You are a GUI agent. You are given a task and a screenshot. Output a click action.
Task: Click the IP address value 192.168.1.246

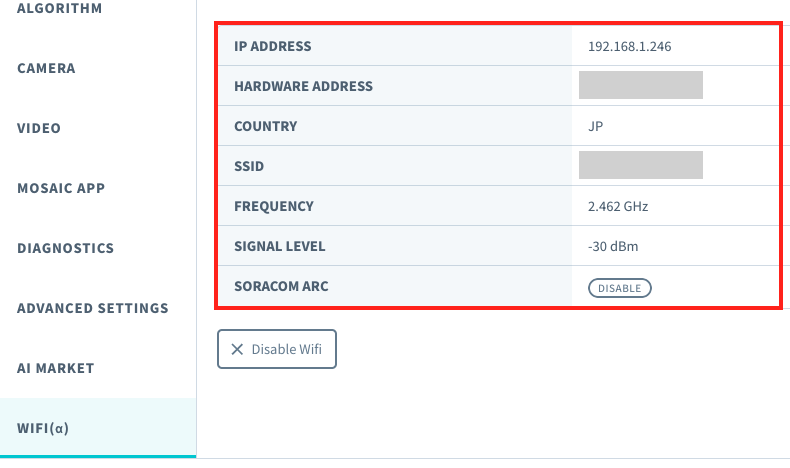(x=629, y=46)
